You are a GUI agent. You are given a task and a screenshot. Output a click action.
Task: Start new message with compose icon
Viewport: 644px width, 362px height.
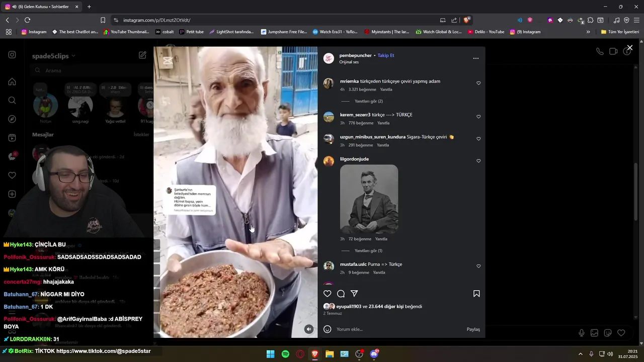pyautogui.click(x=143, y=55)
